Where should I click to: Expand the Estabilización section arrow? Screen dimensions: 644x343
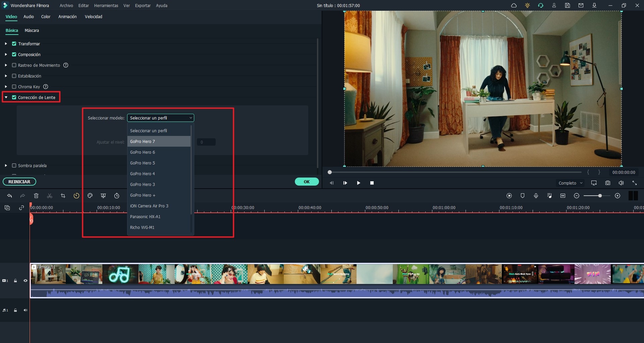pos(6,76)
